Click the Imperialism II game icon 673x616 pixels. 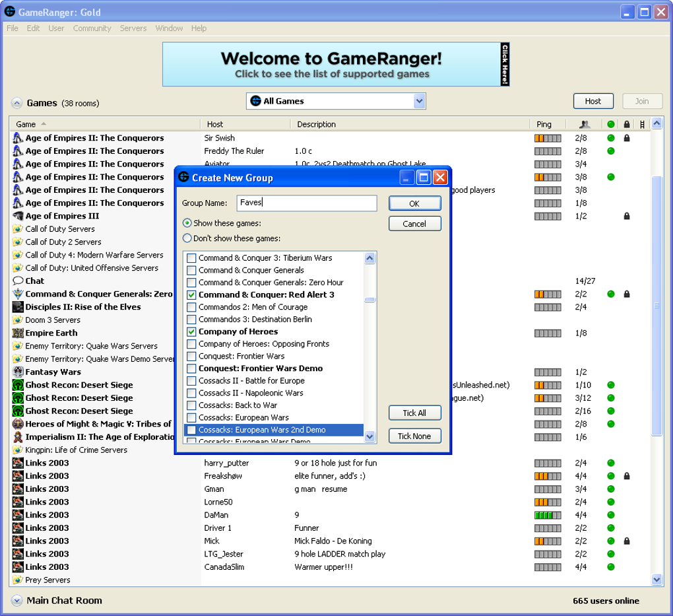tap(18, 436)
